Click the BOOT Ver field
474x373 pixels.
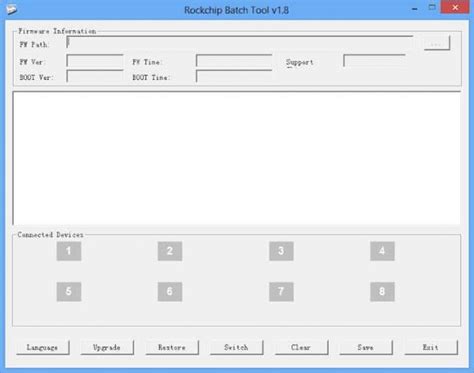95,76
